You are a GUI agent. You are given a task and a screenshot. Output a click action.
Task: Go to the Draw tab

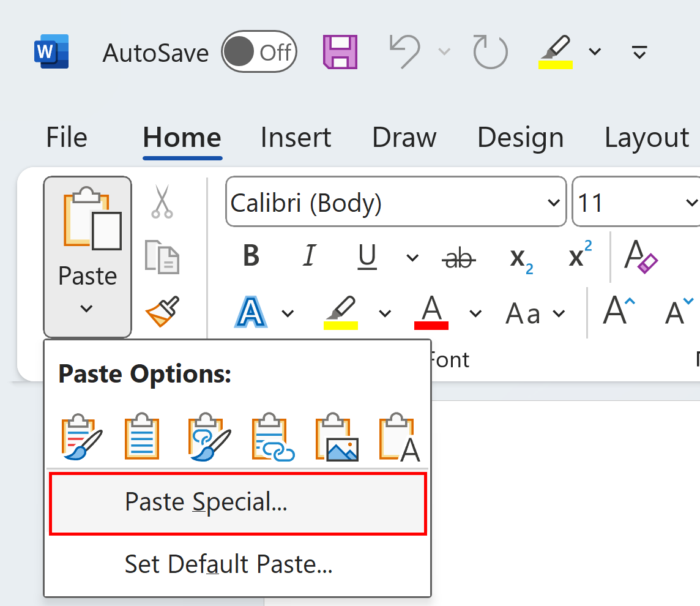[404, 137]
